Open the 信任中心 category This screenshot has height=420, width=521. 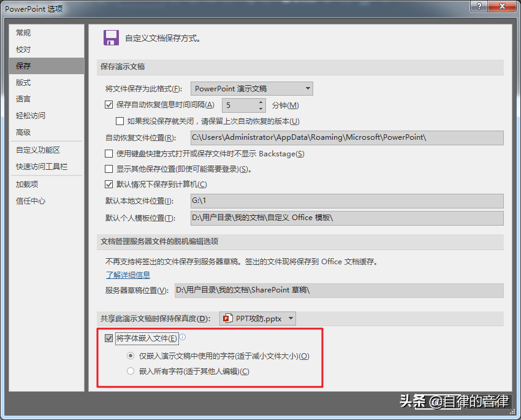pyautogui.click(x=47, y=200)
